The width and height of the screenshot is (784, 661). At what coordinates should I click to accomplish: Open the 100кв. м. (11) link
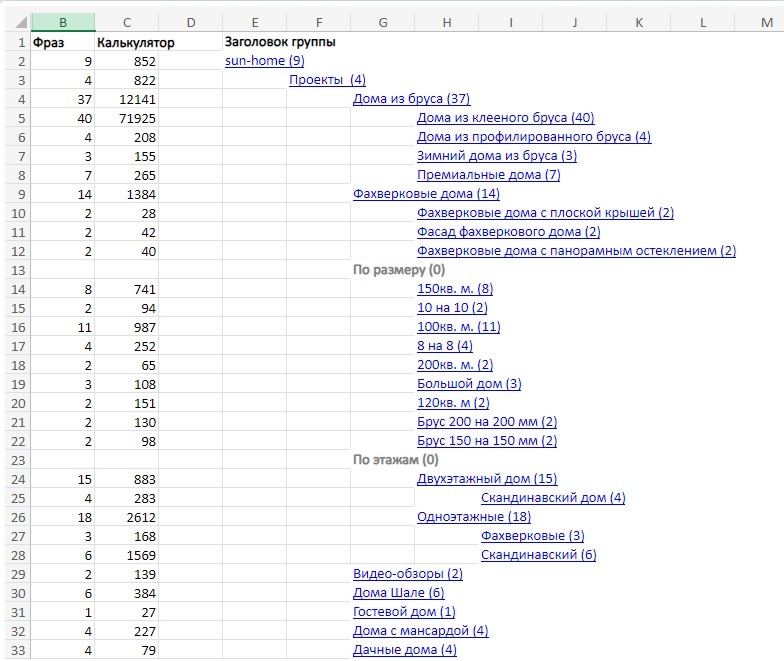(x=458, y=327)
